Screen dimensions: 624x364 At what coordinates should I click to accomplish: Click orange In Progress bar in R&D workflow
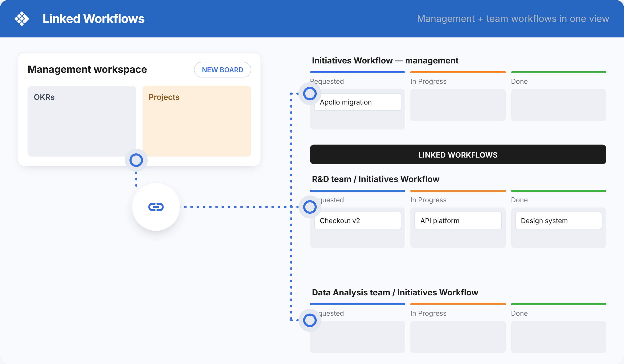point(458,191)
